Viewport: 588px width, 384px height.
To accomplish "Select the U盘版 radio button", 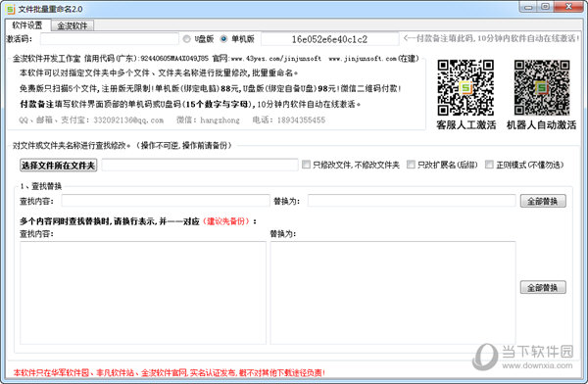I will click(186, 39).
